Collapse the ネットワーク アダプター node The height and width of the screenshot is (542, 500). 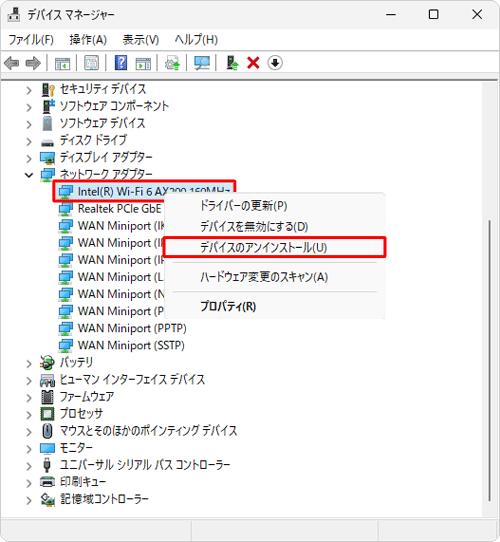29,175
